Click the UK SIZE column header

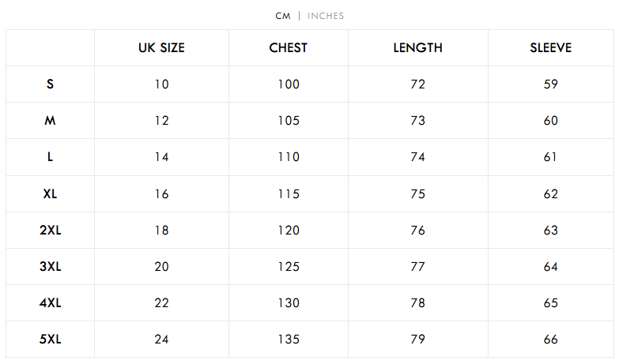[x=161, y=48]
